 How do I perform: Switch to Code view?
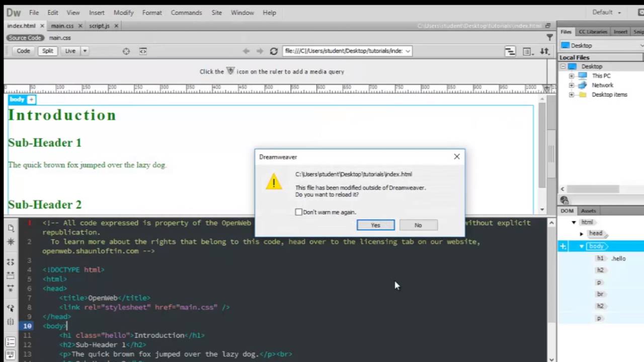coord(23,51)
